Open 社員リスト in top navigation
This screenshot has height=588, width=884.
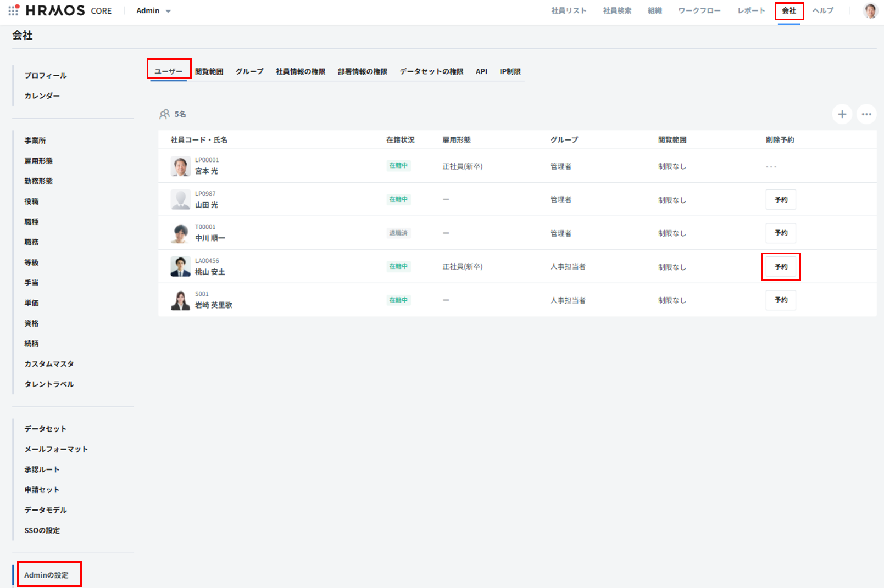click(569, 10)
